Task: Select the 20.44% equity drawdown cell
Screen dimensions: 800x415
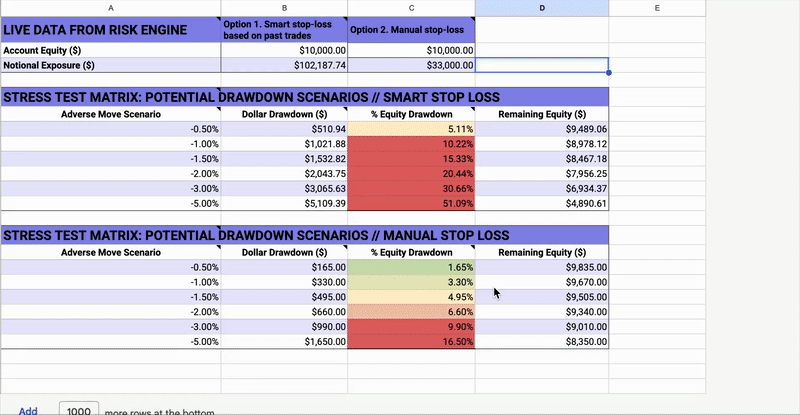Action: click(x=411, y=174)
